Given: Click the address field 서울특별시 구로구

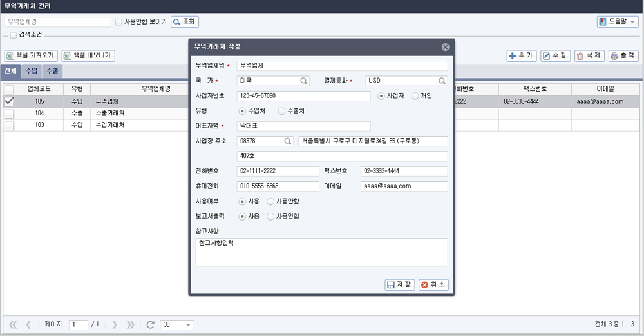Looking at the screenshot, I should 373,141.
